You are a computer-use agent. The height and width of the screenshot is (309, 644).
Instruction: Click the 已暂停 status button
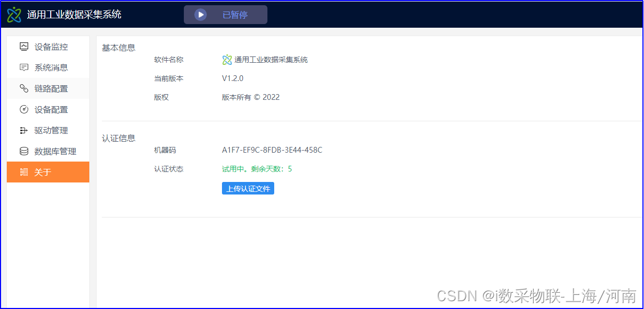coord(226,15)
